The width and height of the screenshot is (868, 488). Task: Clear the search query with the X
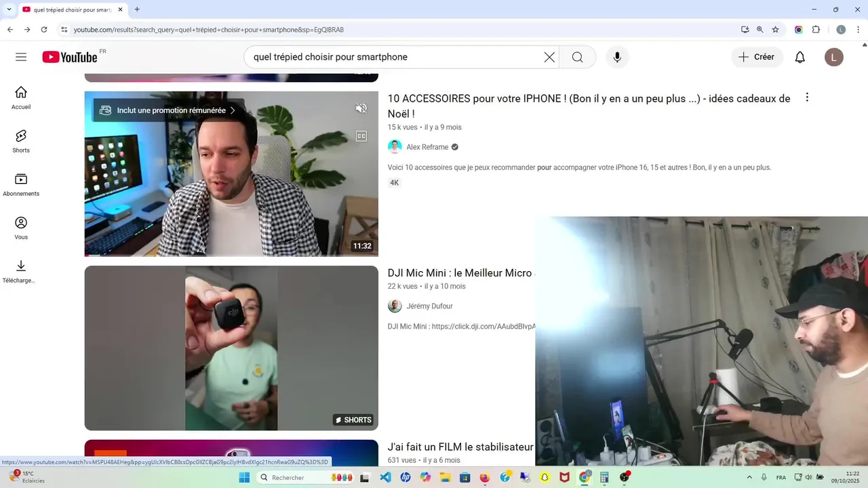click(549, 57)
